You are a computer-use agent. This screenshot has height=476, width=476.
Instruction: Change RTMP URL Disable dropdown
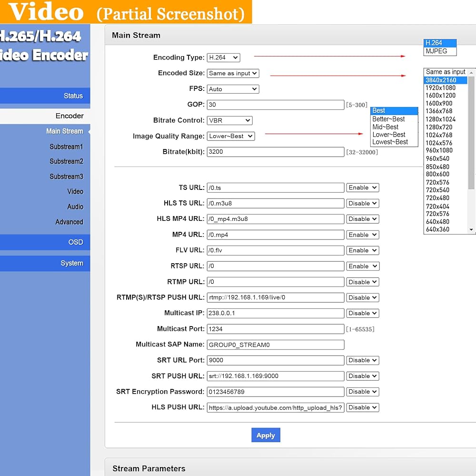362,282
